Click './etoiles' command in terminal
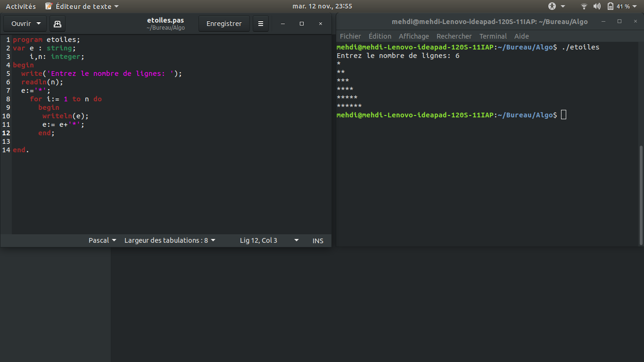 (580, 47)
